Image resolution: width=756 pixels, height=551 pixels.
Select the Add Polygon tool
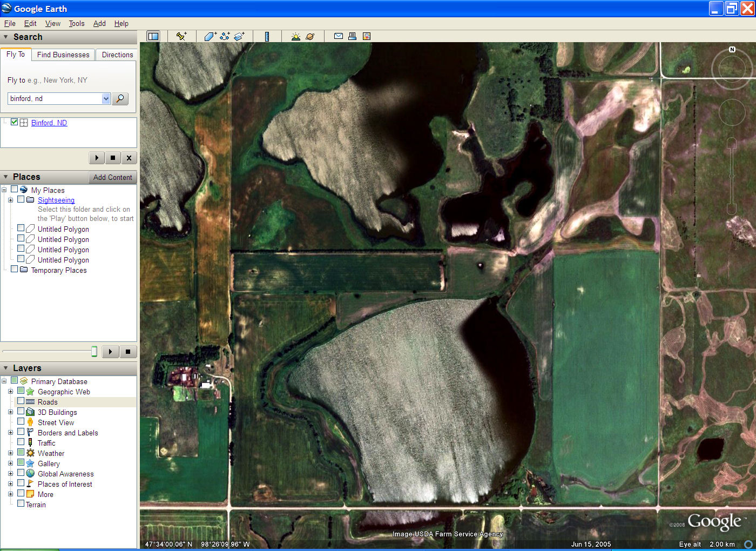(x=210, y=36)
